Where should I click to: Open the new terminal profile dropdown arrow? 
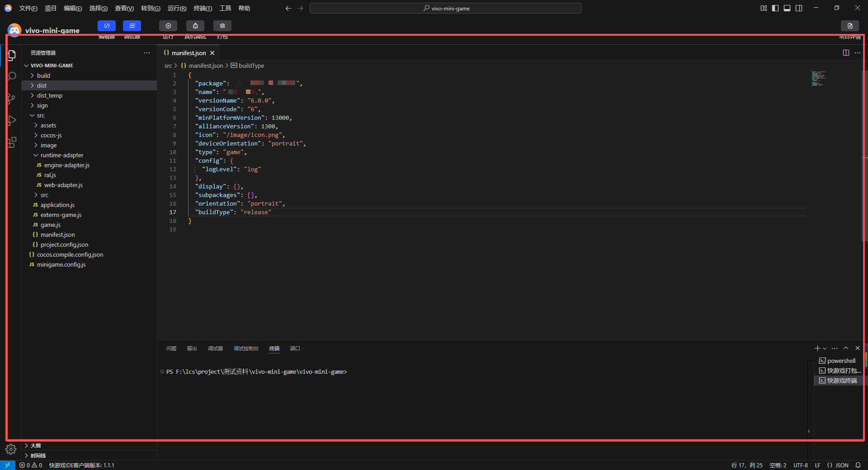click(x=825, y=348)
